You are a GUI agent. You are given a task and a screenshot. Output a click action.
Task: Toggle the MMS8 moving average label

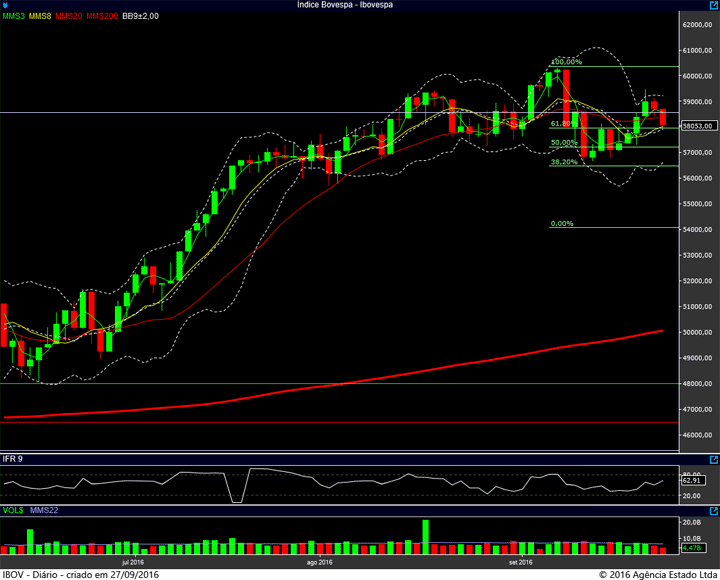[40, 16]
